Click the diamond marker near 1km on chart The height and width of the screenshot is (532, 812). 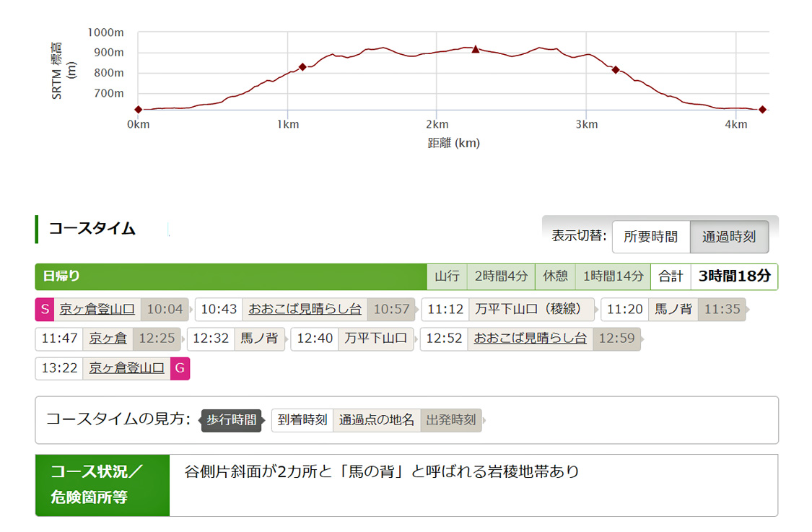(x=302, y=66)
